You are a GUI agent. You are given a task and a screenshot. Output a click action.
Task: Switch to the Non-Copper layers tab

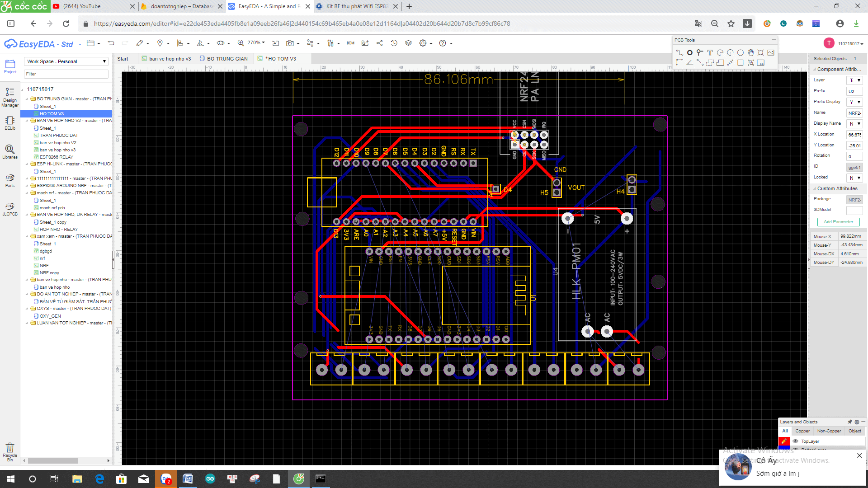click(x=829, y=431)
